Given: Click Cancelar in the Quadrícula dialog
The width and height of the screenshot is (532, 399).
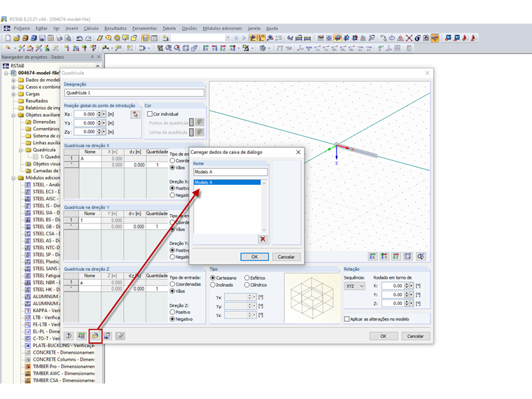Looking at the screenshot, I should (x=415, y=336).
